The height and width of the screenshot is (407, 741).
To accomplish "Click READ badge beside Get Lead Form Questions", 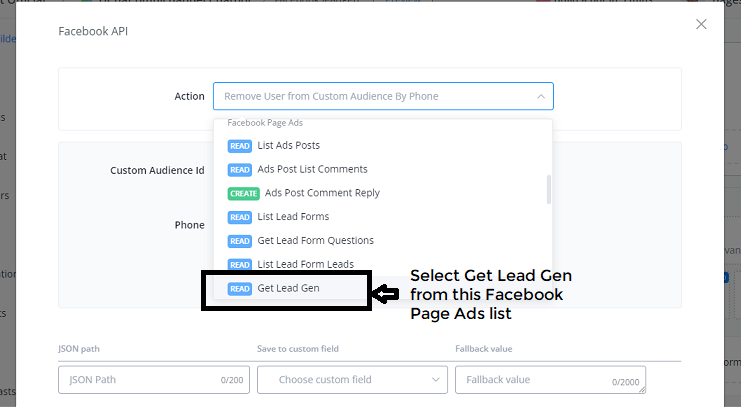I will [240, 241].
